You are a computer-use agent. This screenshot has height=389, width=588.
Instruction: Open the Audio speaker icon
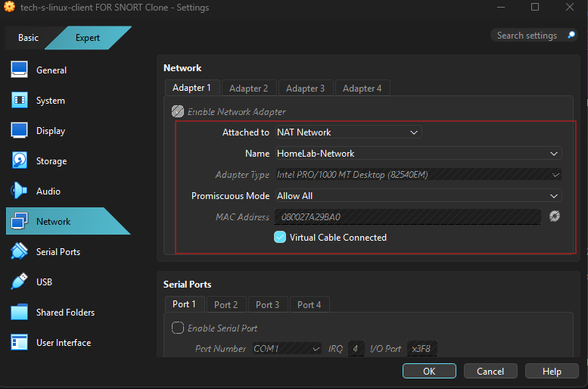20,191
